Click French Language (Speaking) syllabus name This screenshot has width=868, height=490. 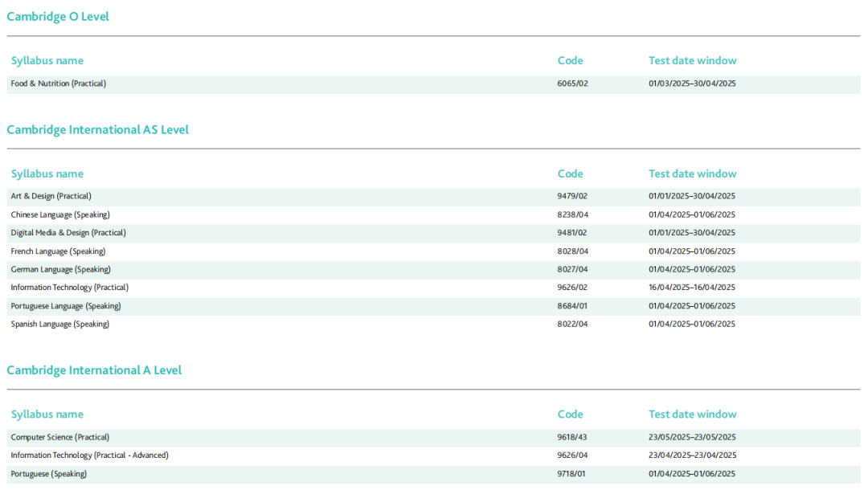(x=58, y=251)
